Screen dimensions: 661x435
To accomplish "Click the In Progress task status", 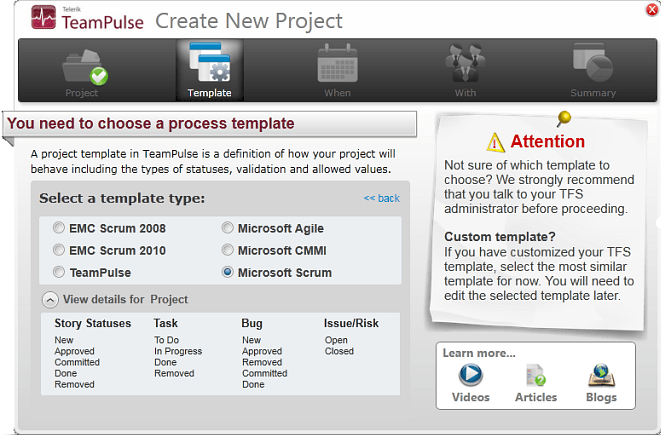I will coord(178,351).
